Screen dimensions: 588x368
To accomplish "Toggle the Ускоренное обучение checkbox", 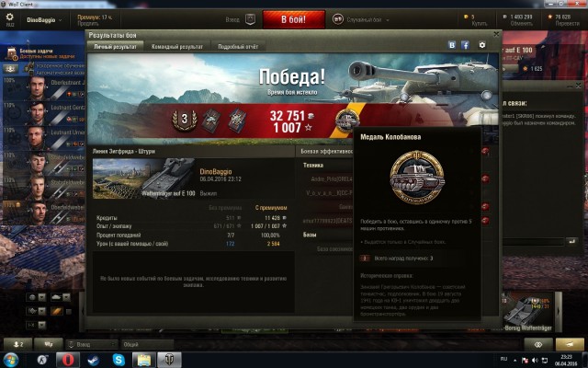I will pos(31,65).
